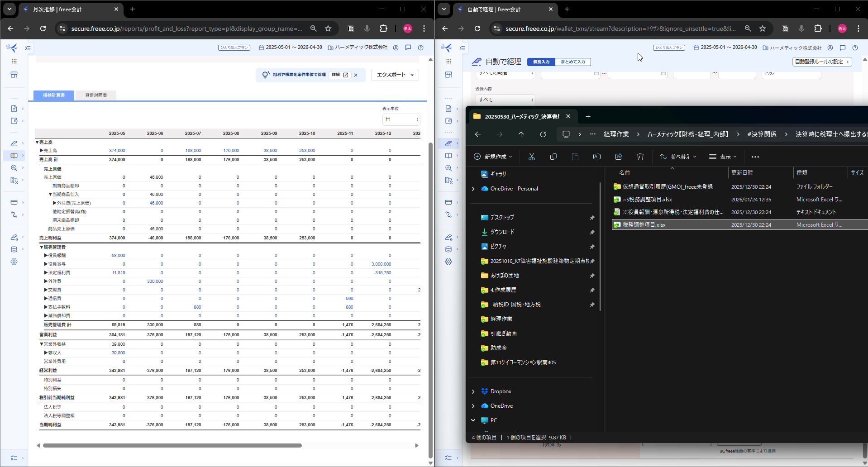Screen dimensions: 868x467
Task: Click the delete trash icon in File Explorer
Action: 640,157
